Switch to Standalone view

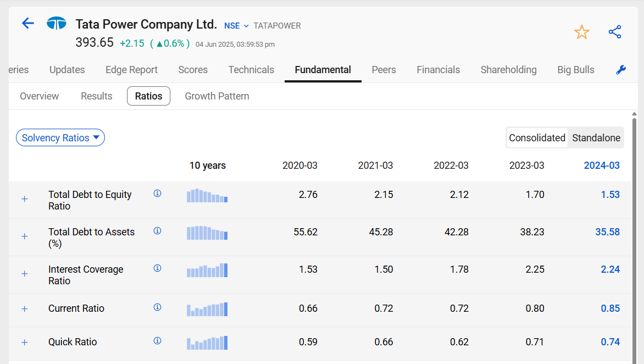point(596,137)
